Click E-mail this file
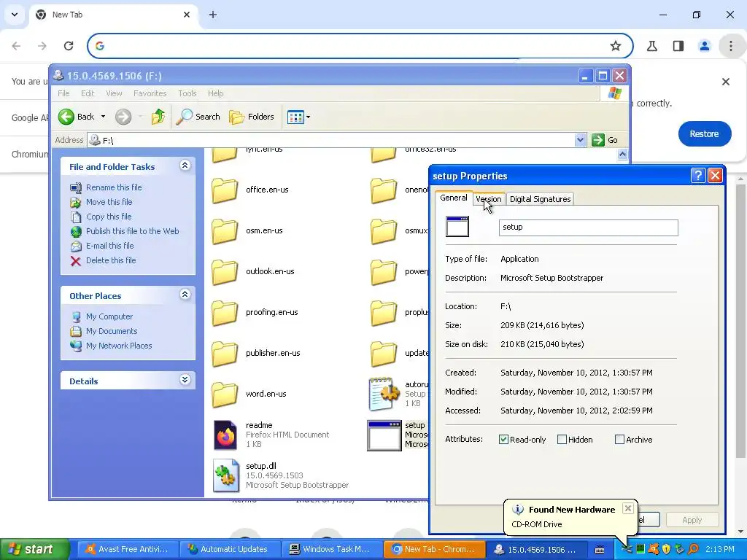This screenshot has width=747, height=560. coord(109,246)
